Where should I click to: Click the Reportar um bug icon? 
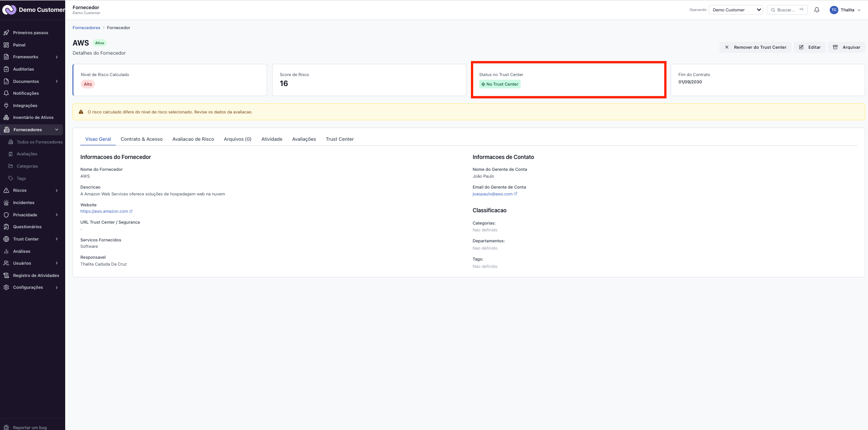(x=6, y=427)
